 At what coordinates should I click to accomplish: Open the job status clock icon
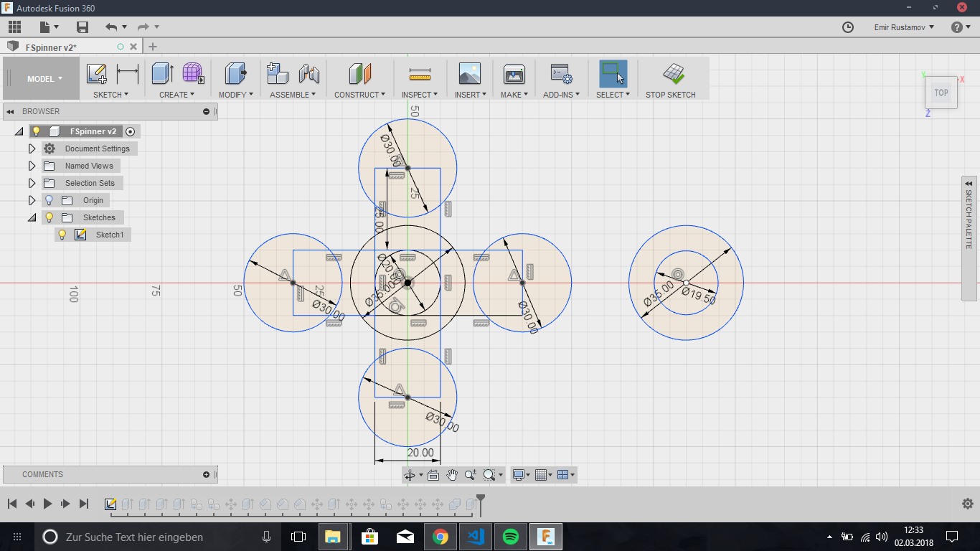pos(847,27)
